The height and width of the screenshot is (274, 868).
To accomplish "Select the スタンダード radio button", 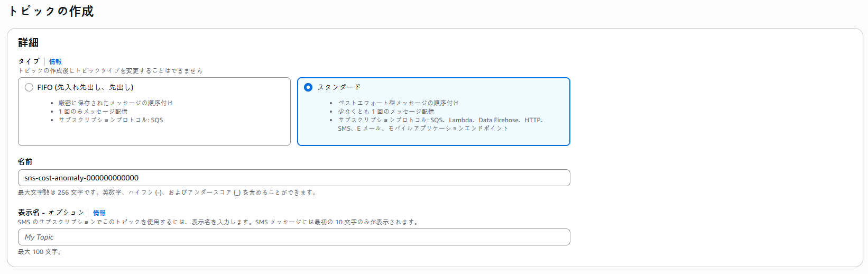I will tap(308, 87).
